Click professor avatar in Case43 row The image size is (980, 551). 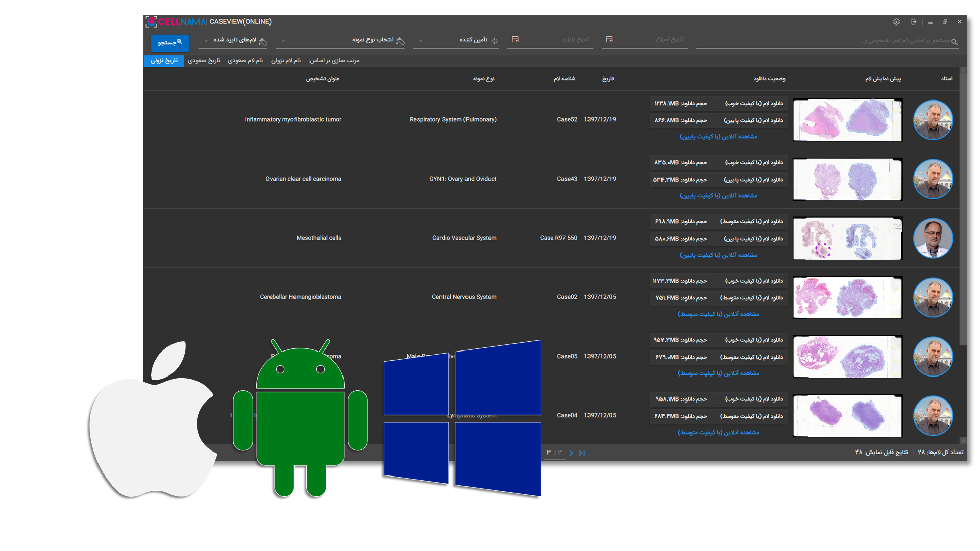(x=933, y=179)
